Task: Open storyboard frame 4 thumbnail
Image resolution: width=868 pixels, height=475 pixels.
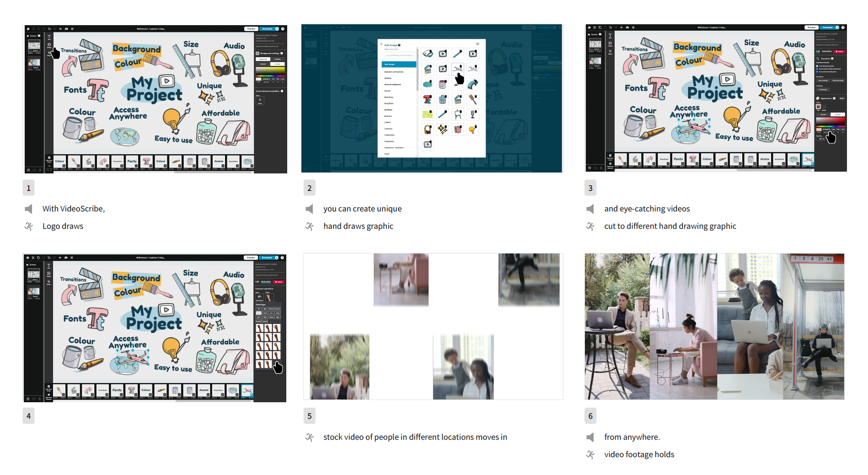Action: click(155, 328)
